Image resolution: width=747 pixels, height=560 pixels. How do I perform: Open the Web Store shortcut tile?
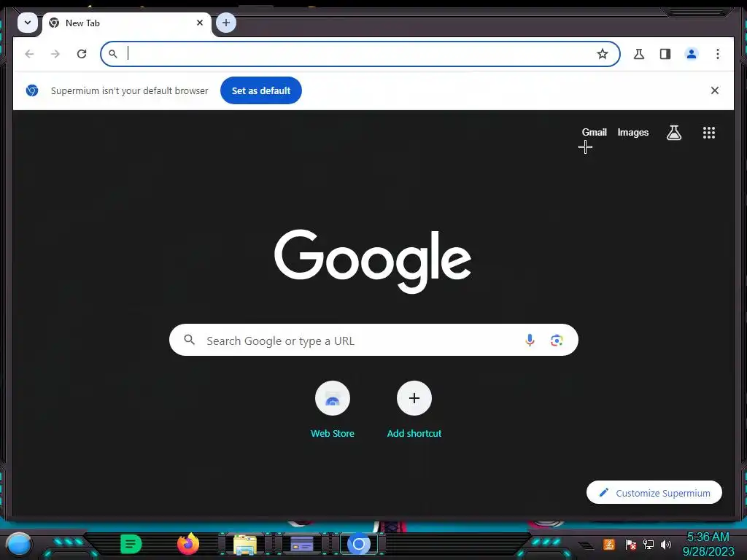tap(333, 398)
